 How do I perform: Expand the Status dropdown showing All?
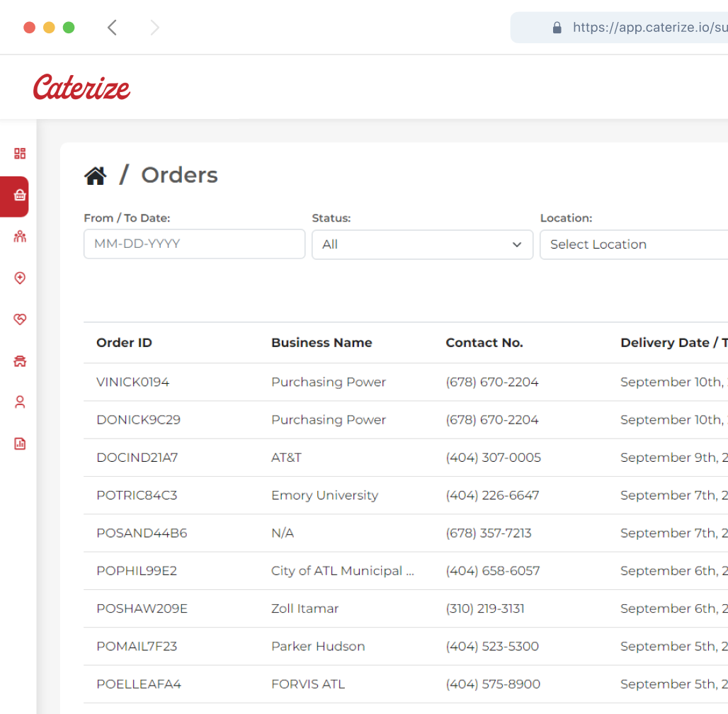pyautogui.click(x=422, y=244)
